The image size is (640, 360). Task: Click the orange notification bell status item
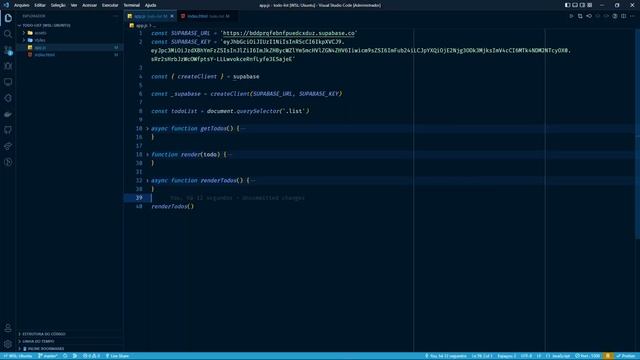[x=608, y=356]
